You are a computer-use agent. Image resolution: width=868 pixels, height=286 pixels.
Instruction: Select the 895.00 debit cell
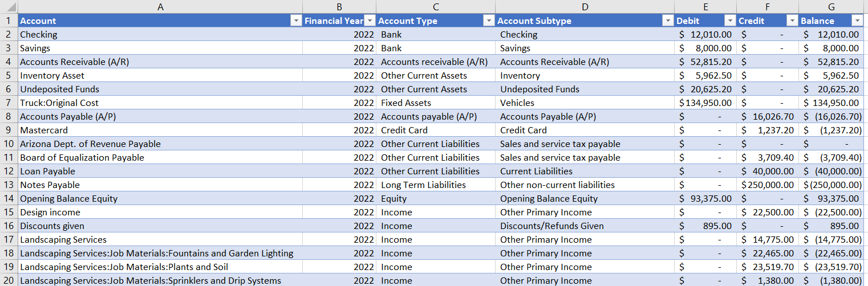click(705, 226)
